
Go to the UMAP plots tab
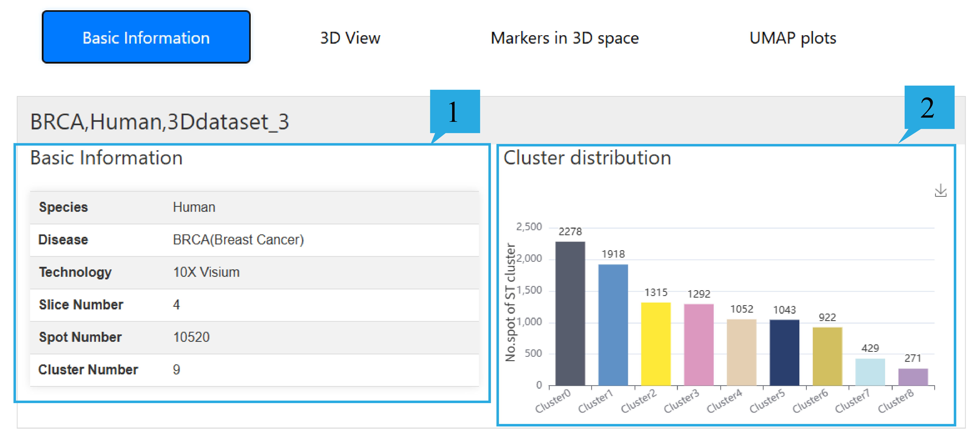tap(792, 38)
